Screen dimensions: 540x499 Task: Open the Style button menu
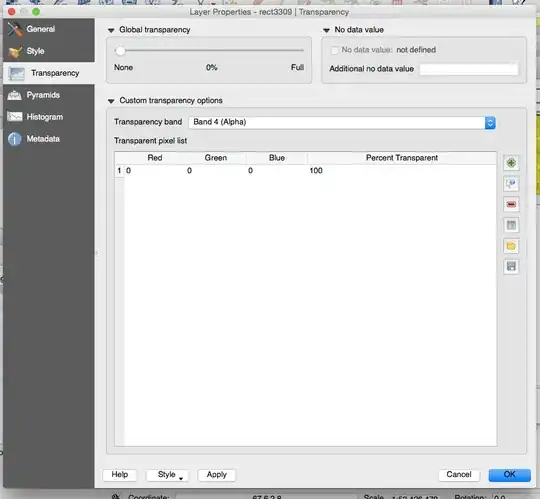(167, 475)
